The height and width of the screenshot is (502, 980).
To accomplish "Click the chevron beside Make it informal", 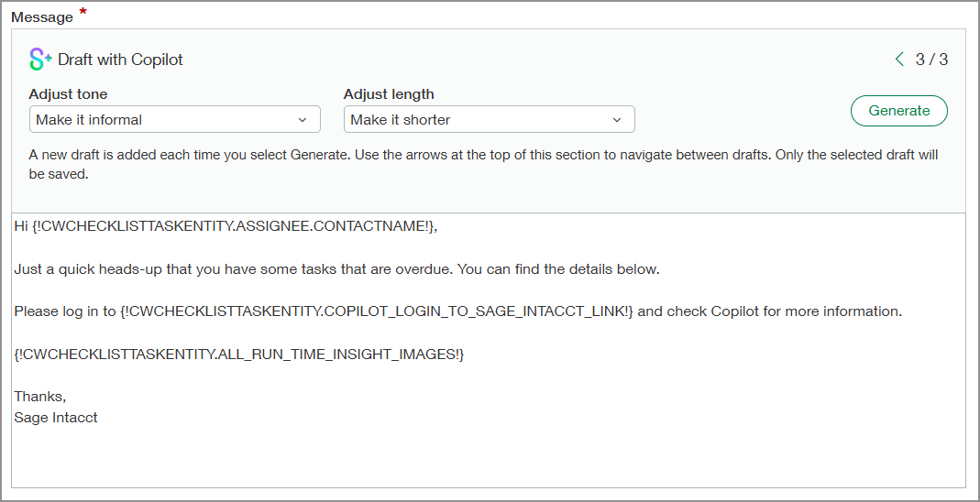I will tap(303, 120).
